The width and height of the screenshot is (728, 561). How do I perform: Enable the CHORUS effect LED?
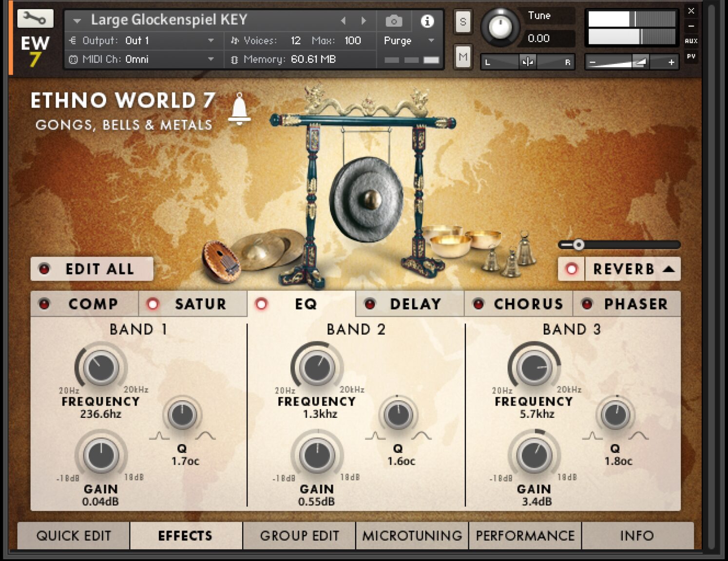coord(479,304)
